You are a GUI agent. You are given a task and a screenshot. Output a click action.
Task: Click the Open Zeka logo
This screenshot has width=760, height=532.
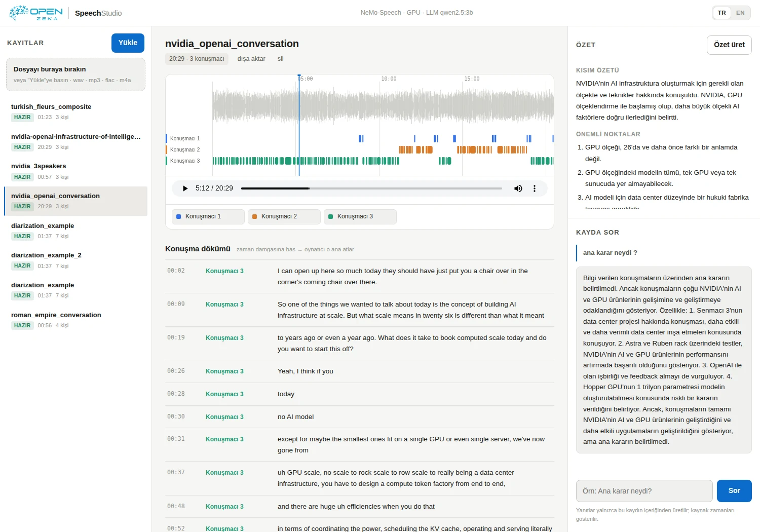tap(35, 13)
